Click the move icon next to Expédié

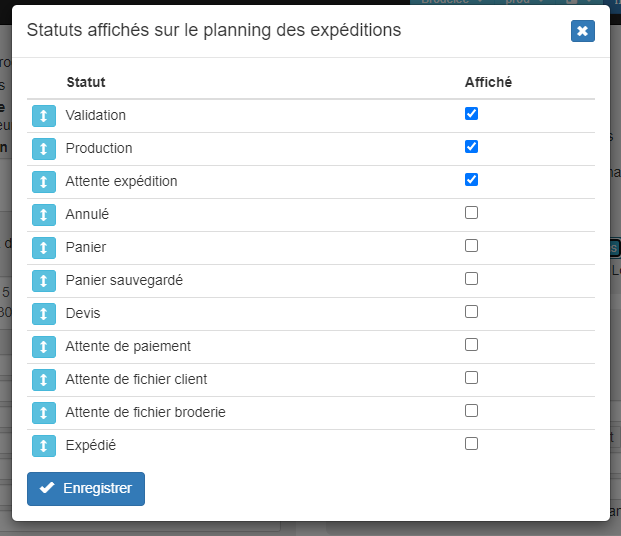point(44,446)
